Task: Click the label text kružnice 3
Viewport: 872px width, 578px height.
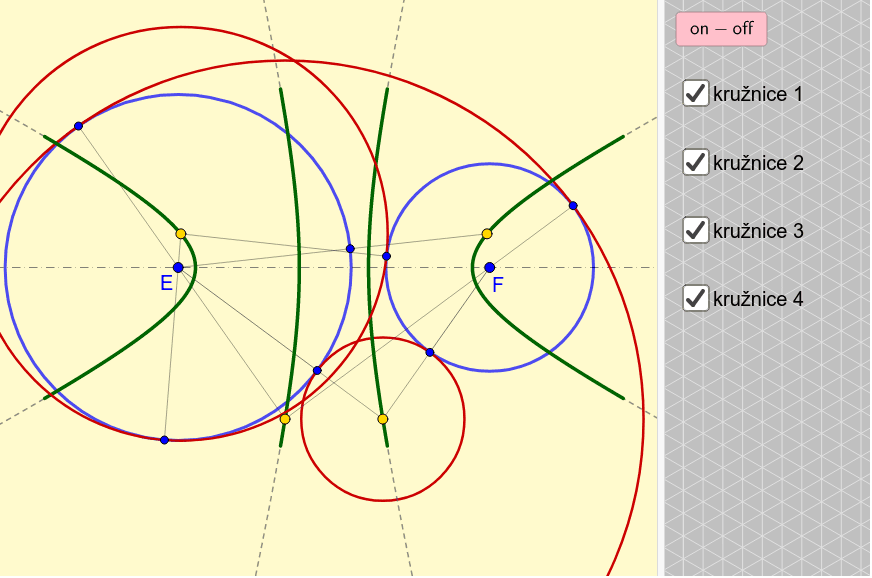Action: (x=758, y=231)
